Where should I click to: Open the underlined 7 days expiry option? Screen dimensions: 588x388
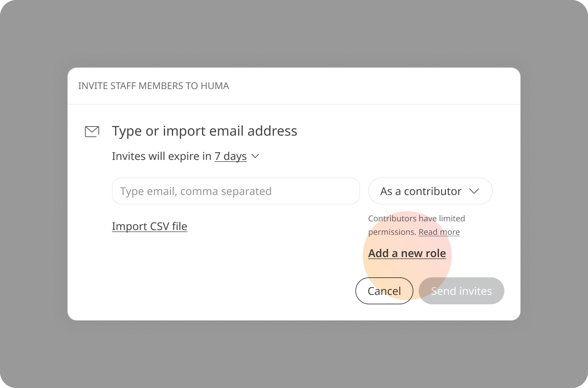tap(231, 156)
